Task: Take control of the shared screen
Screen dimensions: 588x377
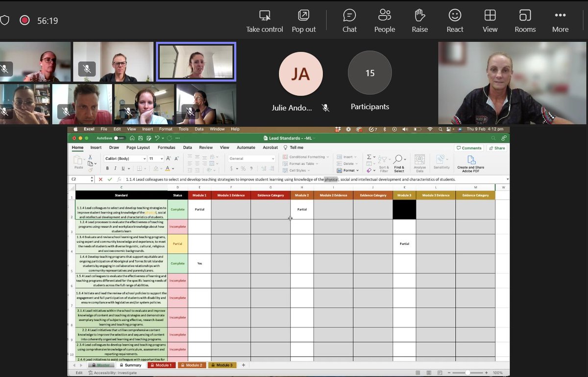Action: pos(265,21)
